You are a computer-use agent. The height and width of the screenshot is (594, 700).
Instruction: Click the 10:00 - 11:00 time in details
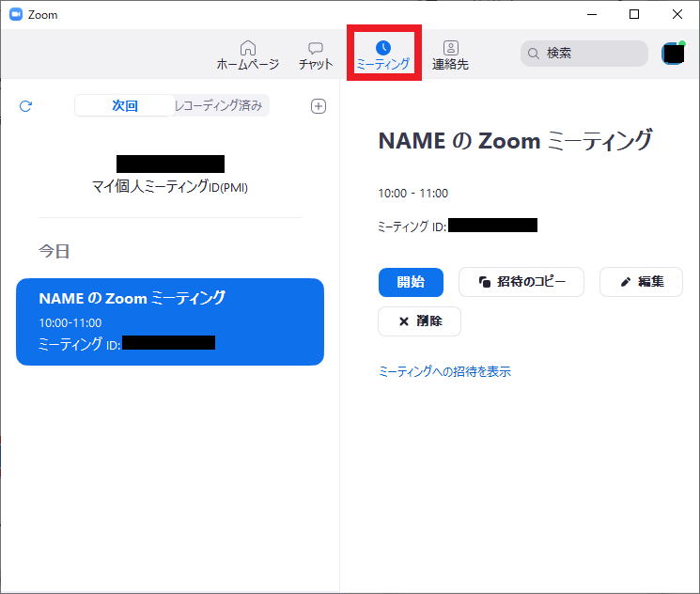click(412, 194)
